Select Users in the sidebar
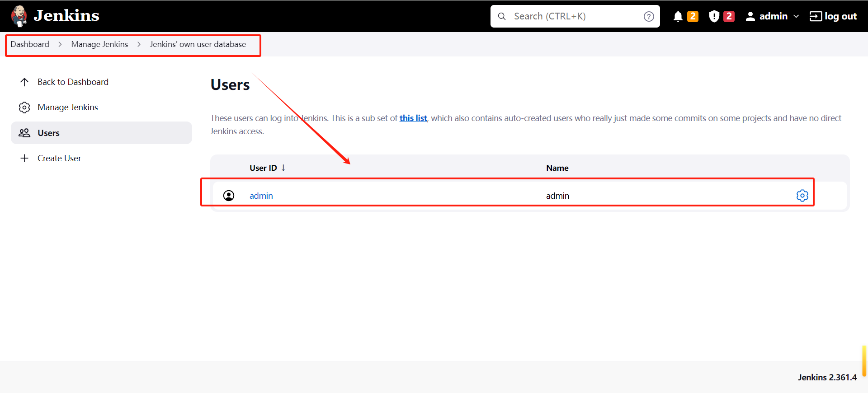Image resolution: width=868 pixels, height=393 pixels. click(48, 133)
